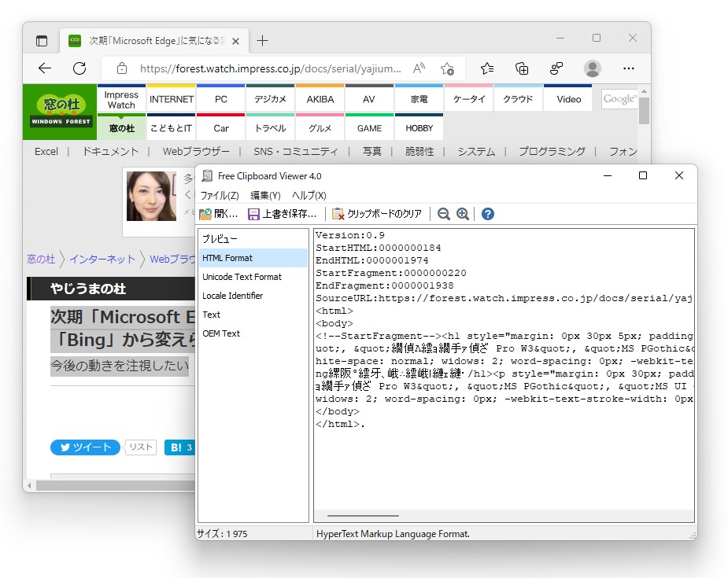The height and width of the screenshot is (578, 728).
Task: Activate Read Aloud icon in address bar
Action: (419, 68)
